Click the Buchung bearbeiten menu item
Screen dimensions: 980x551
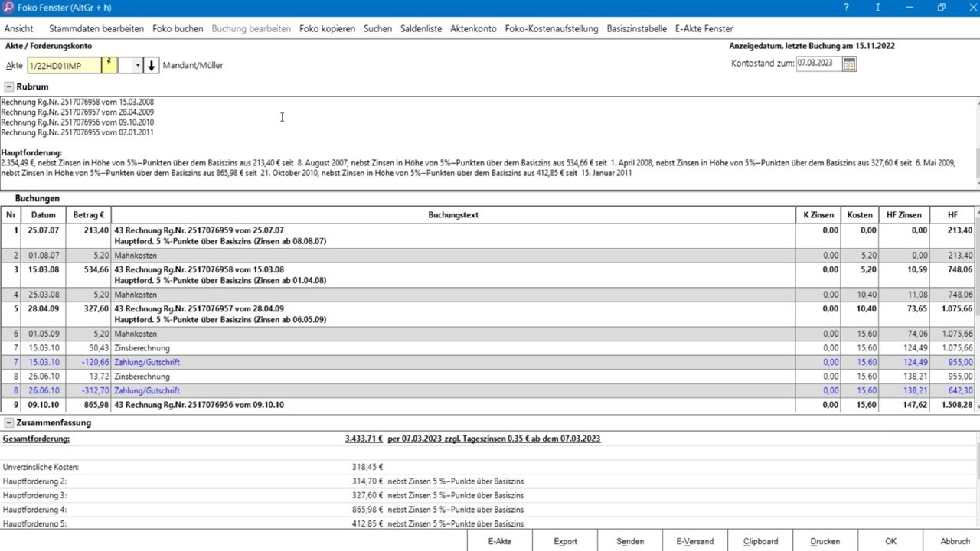[x=251, y=28]
